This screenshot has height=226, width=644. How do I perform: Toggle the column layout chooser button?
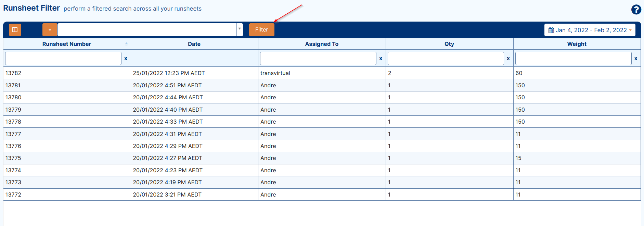click(x=15, y=30)
